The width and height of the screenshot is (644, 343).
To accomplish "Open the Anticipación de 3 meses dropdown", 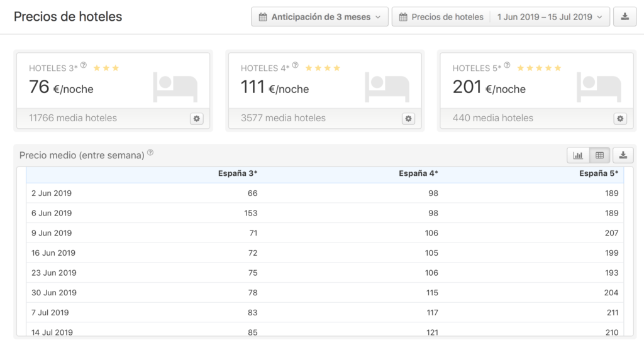I will click(320, 17).
